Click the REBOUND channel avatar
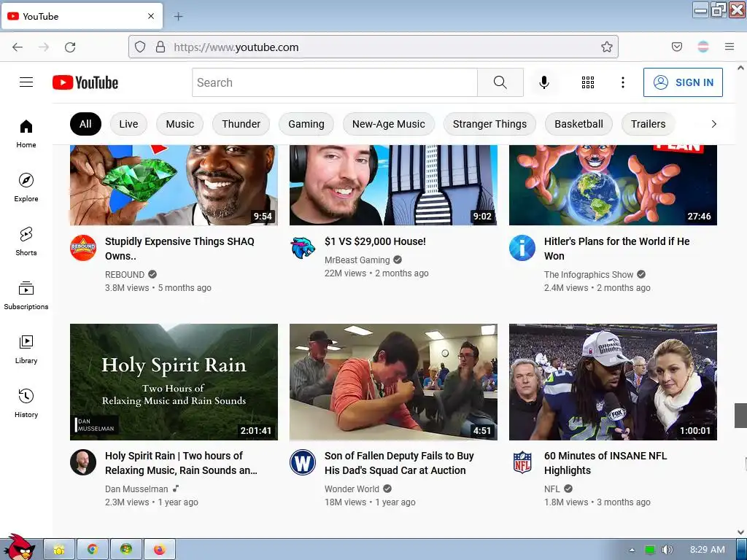The image size is (747, 560). pos(83,248)
